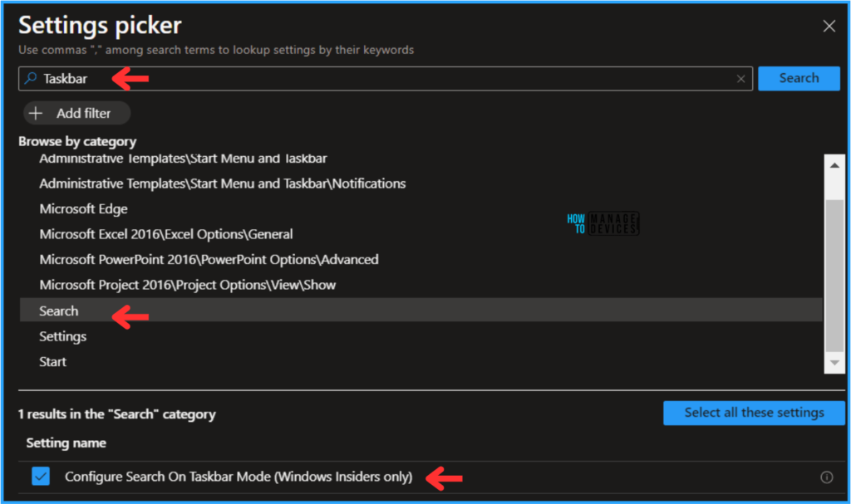This screenshot has width=851, height=504.
Task: Close the Settings picker panel
Action: [829, 26]
